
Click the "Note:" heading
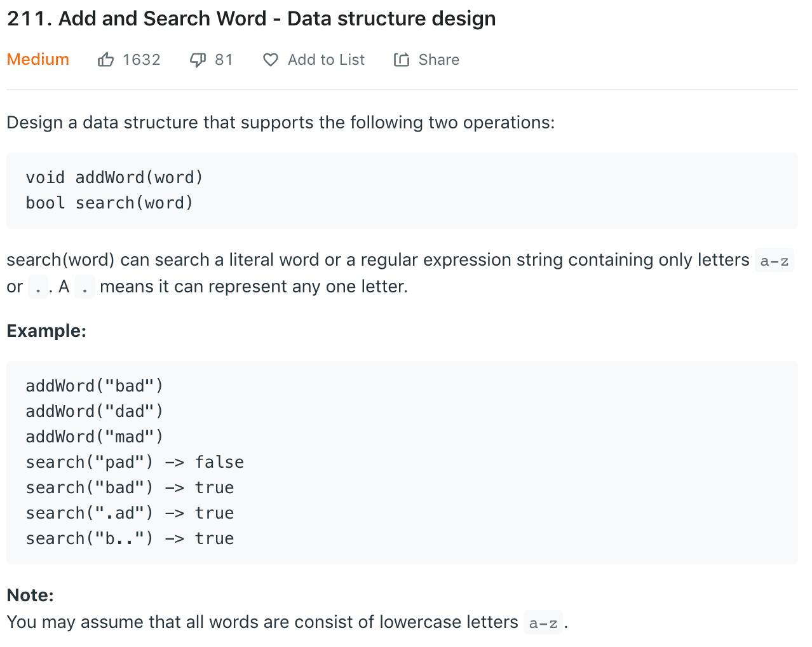click(30, 595)
